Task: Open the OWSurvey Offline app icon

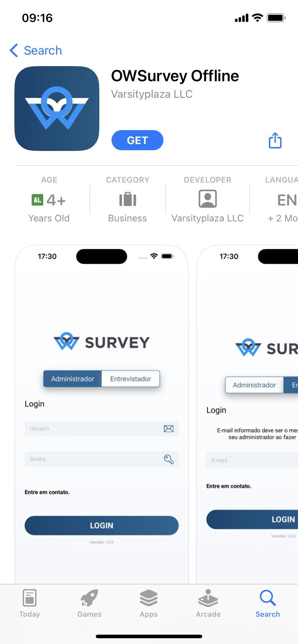Action: (57, 108)
